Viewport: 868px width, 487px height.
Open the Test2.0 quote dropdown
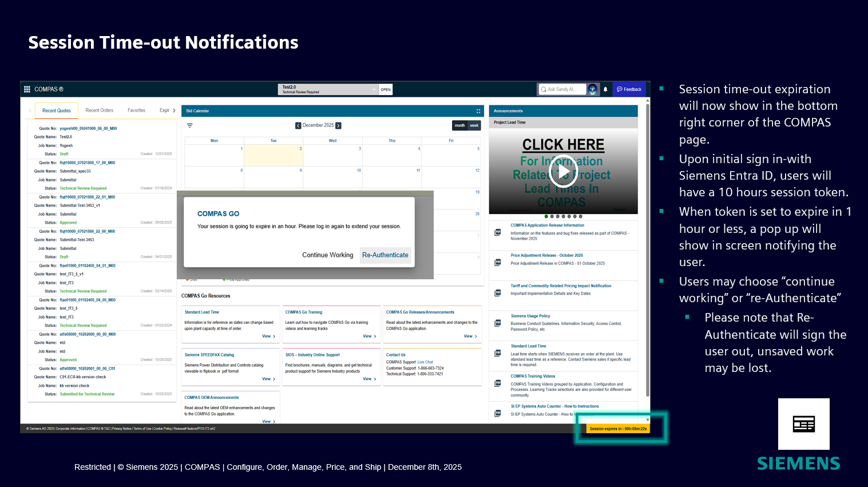[x=374, y=89]
